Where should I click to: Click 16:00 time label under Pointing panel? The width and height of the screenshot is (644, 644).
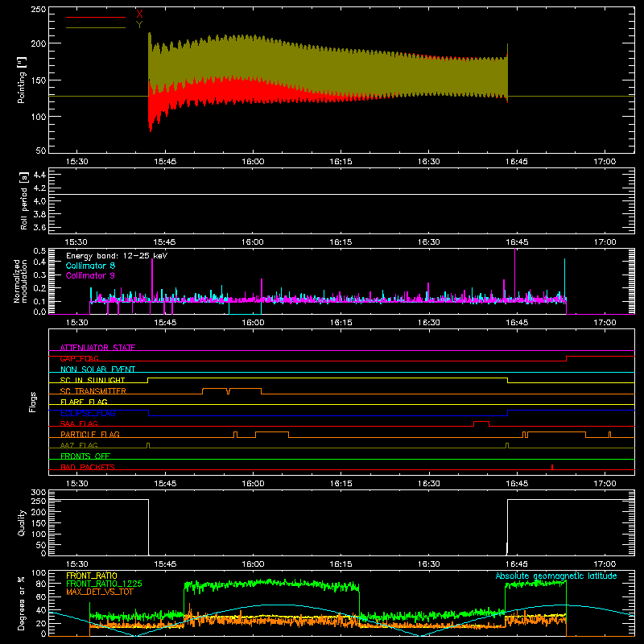pyautogui.click(x=253, y=162)
